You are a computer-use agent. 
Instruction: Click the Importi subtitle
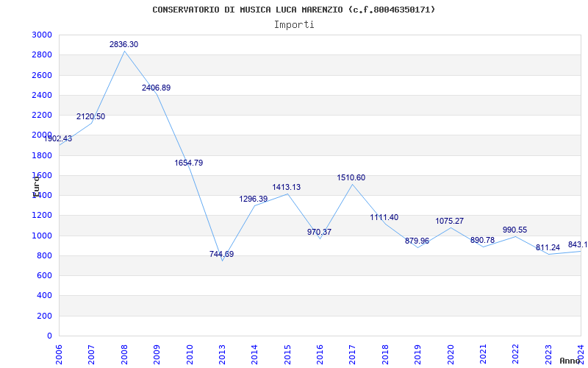(293, 25)
